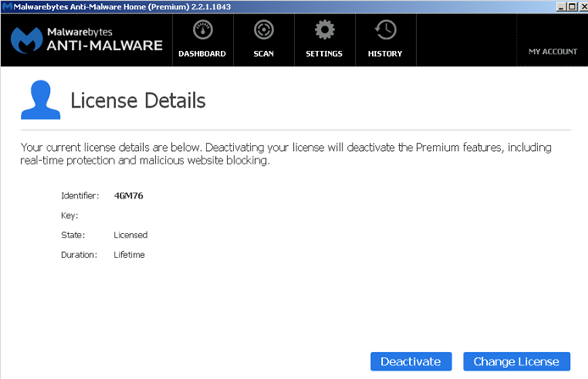
Task: Select the identifier value 4GM76
Action: click(x=129, y=196)
